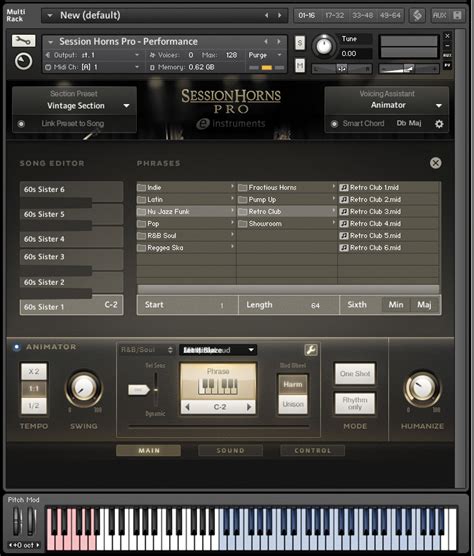The height and width of the screenshot is (556, 474).
Task: Open the Pump Up folder
Action: click(x=287, y=200)
